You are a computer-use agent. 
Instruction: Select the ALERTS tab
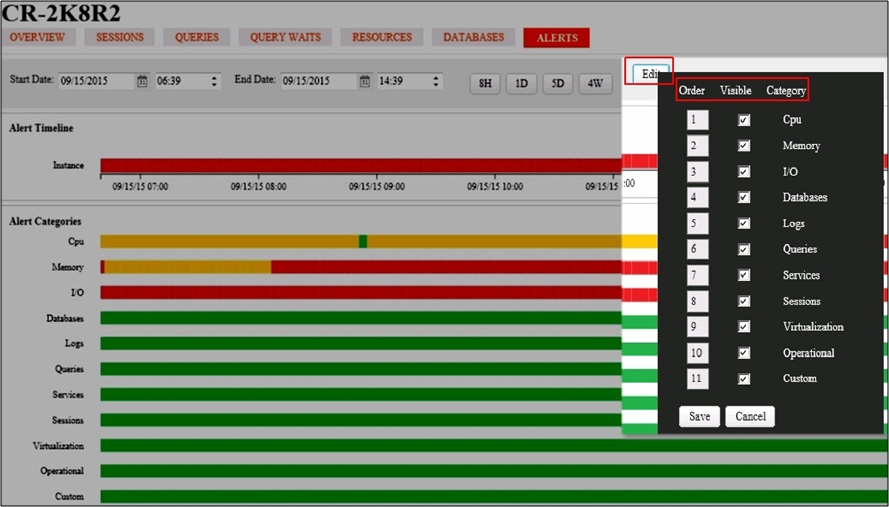[557, 37]
